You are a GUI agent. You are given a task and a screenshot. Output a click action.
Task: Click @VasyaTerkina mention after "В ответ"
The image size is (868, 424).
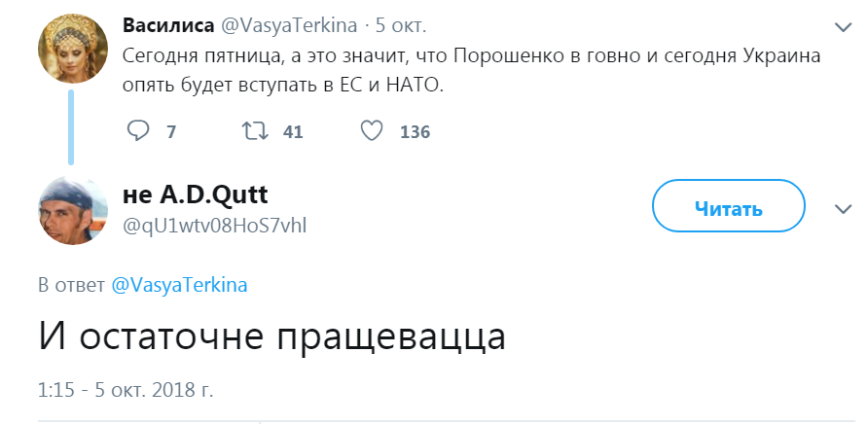(180, 285)
